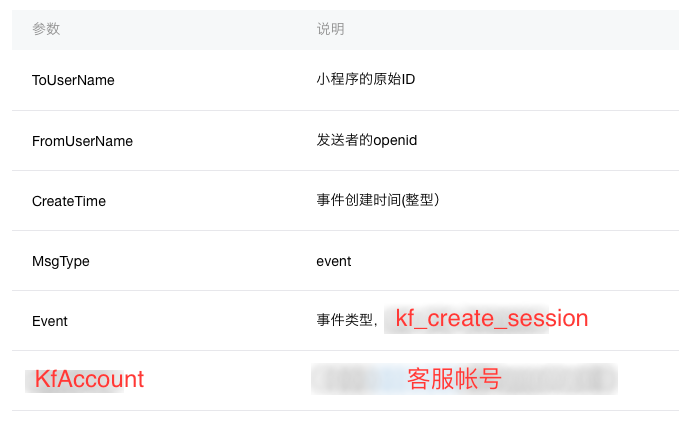Select the 小程序的原始ID description text

365,79
